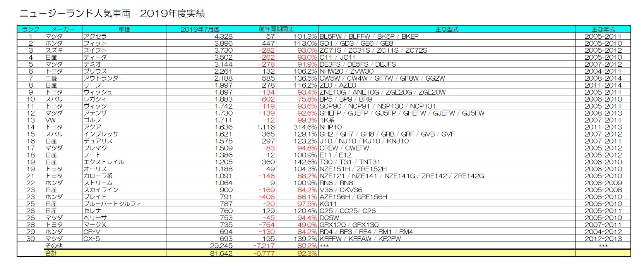This screenshot has height=271, width=644.
Task: Select the ヴィッツ model cell
Action: [x=124, y=106]
